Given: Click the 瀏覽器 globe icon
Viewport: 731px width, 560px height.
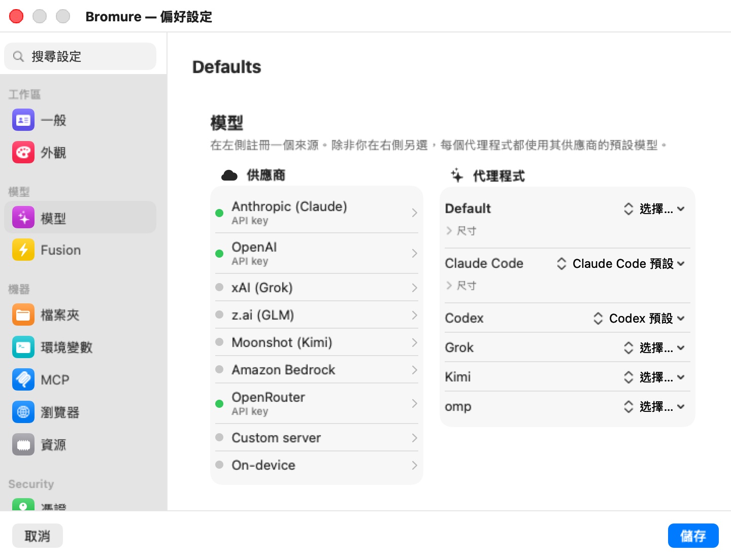Looking at the screenshot, I should tap(23, 412).
